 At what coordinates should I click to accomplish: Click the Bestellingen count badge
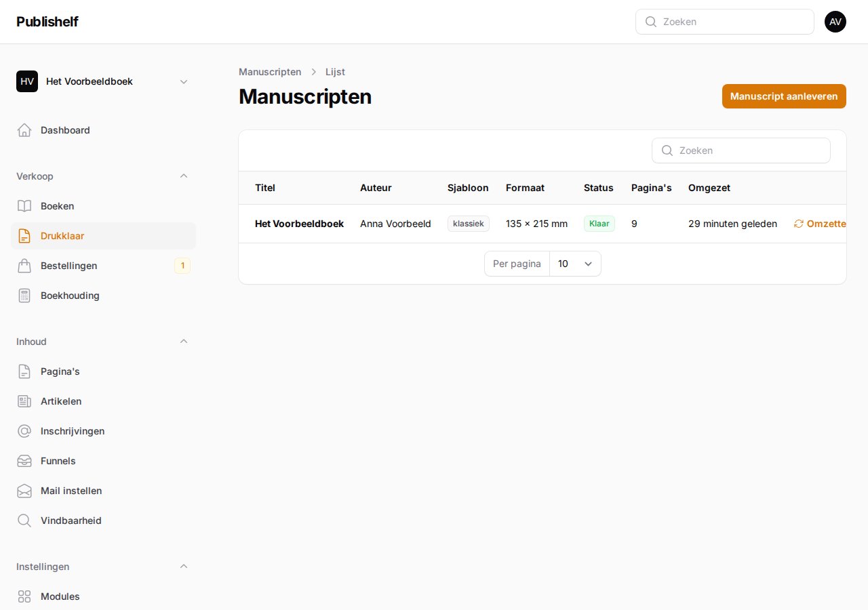click(x=182, y=266)
